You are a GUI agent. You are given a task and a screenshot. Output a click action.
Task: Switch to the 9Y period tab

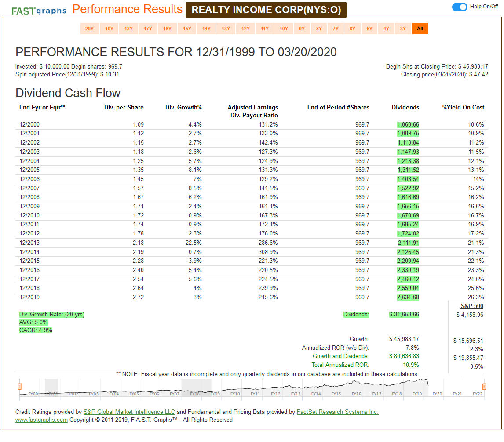(302, 29)
